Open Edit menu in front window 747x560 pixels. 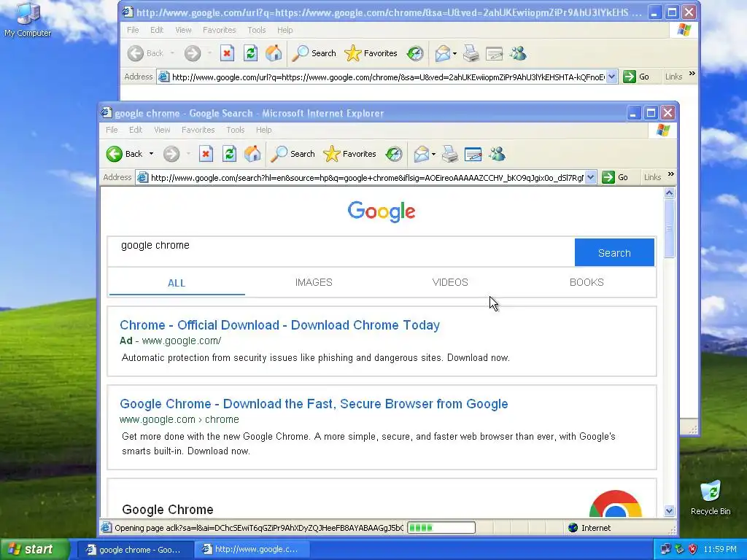136,130
